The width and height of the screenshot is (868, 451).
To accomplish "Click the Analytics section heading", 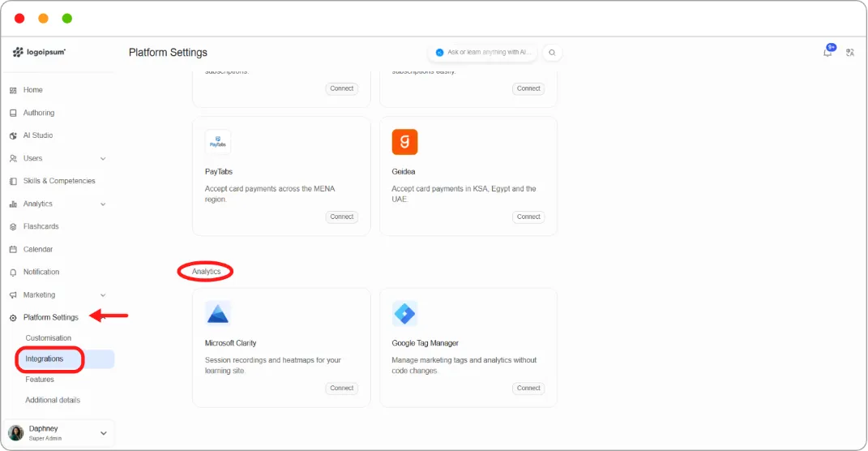I will (x=206, y=272).
